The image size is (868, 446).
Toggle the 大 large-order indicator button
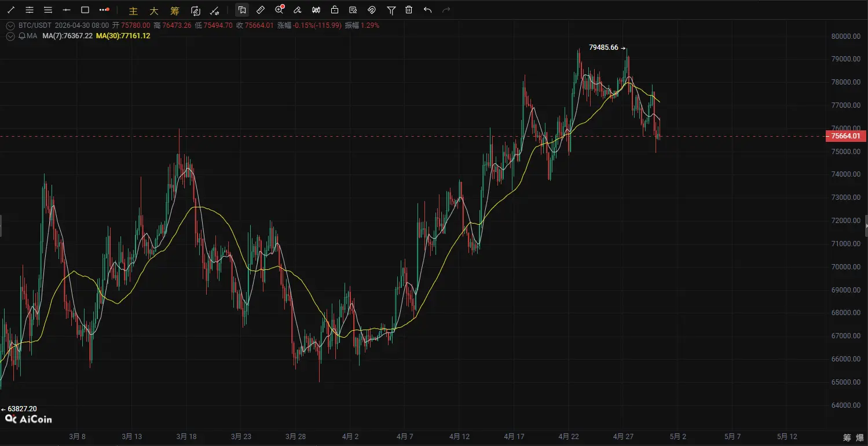click(x=153, y=10)
